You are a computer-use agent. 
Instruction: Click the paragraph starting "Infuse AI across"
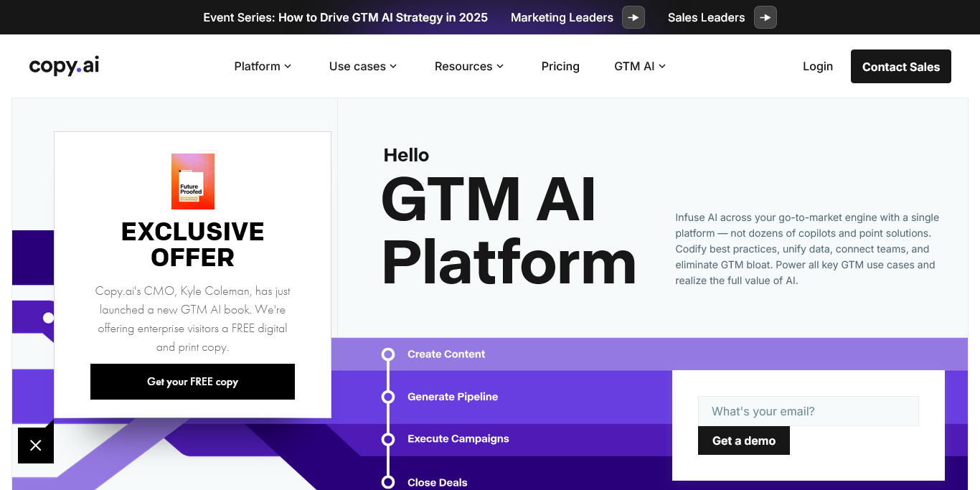coord(807,249)
